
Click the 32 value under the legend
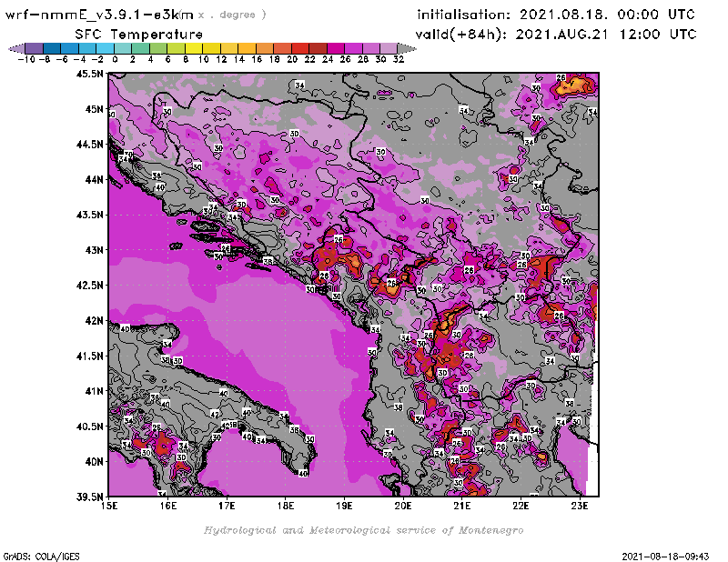pos(399,59)
